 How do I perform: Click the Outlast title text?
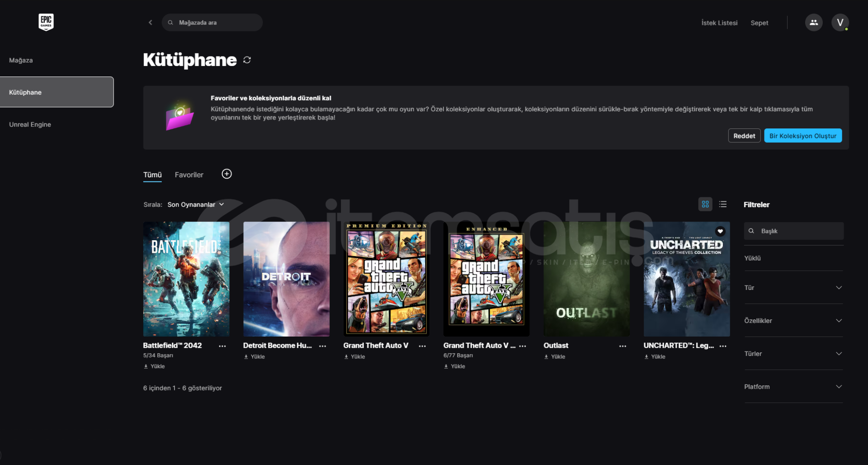556,346
